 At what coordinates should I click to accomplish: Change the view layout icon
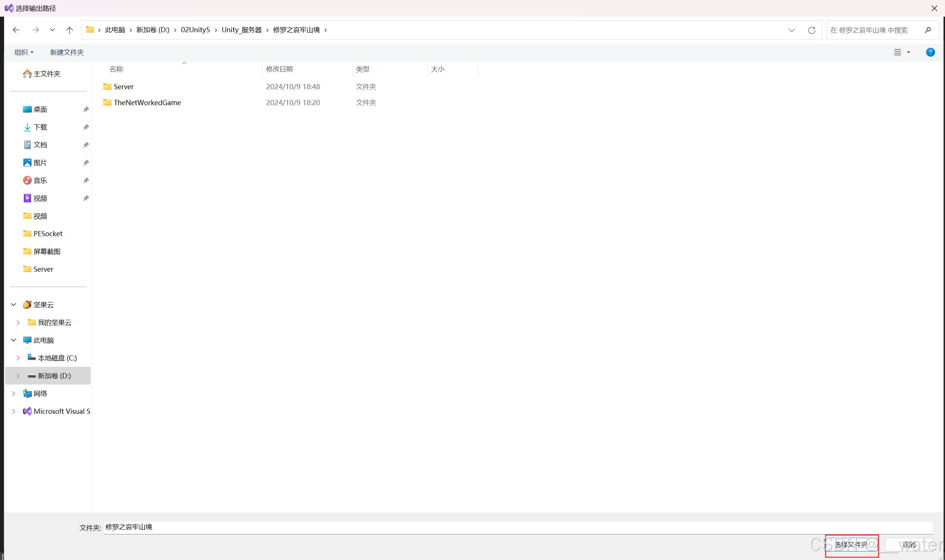pyautogui.click(x=897, y=52)
